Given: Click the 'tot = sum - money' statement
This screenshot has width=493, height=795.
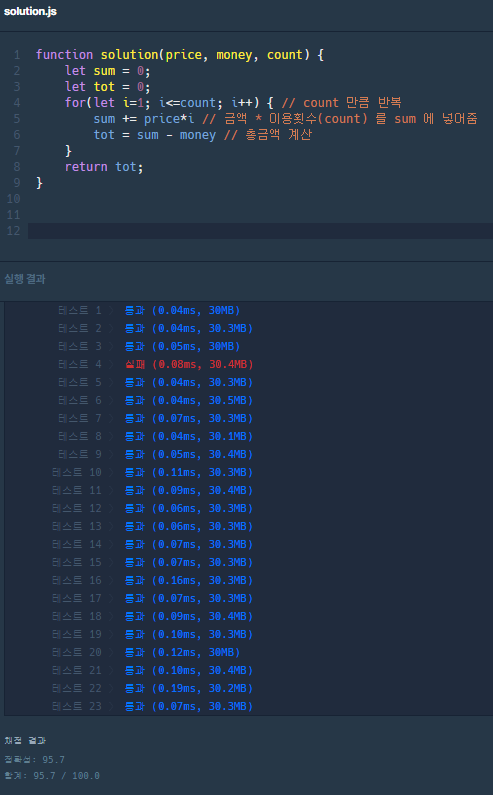Looking at the screenshot, I should tap(155, 135).
